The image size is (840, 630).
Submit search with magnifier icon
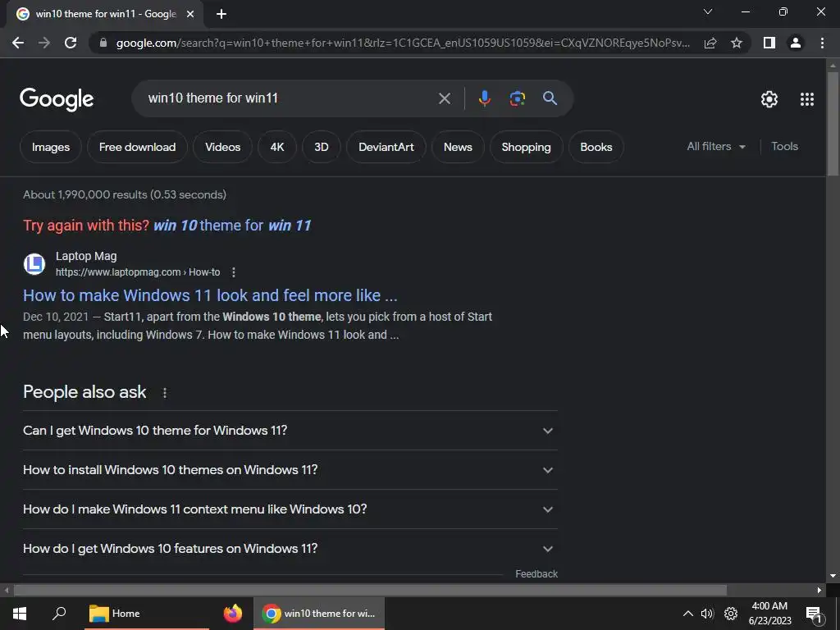coord(550,98)
